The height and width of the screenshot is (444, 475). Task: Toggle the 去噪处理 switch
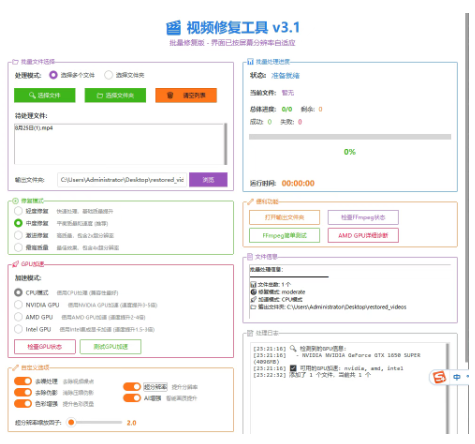[23, 381]
